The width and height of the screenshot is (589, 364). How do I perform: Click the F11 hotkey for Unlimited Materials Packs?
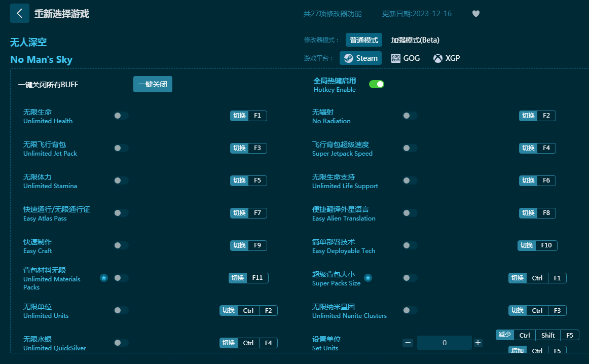pos(248,278)
